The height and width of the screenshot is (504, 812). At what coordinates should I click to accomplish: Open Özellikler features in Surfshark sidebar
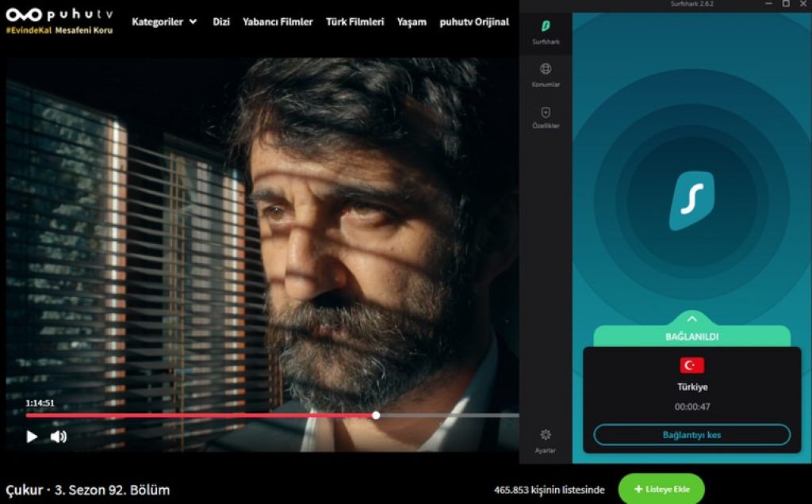pos(546,117)
